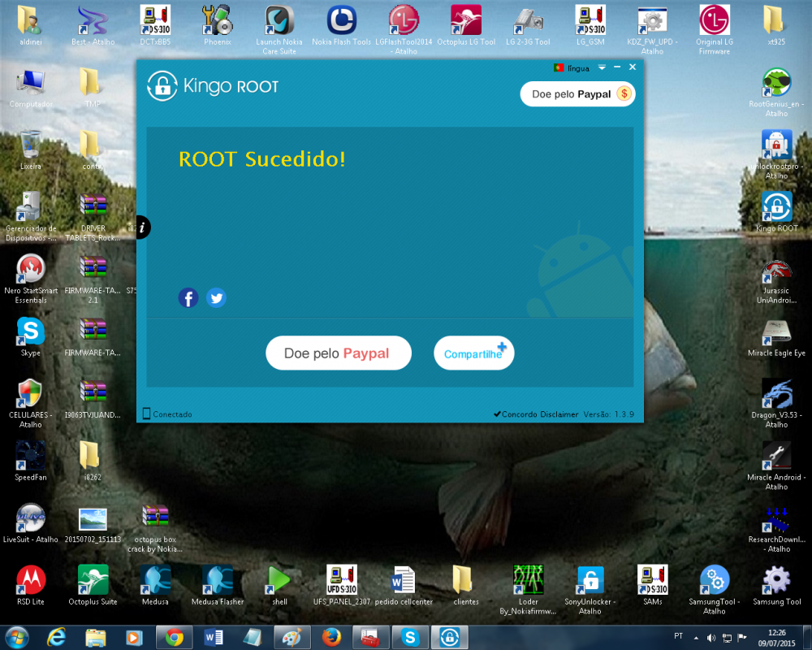
Task: Click the Twitter share icon in Kingo ROOT
Action: [x=217, y=298]
